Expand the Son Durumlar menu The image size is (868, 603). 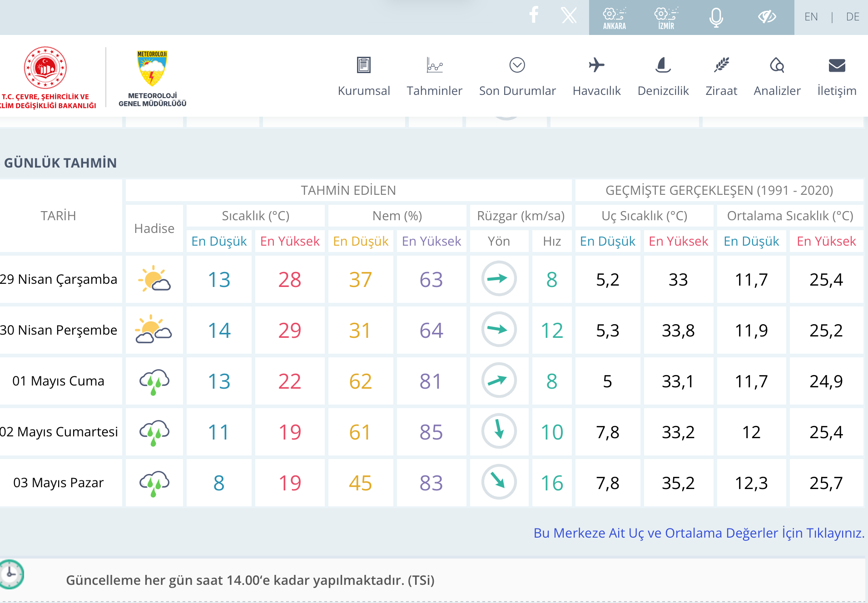coord(517,90)
